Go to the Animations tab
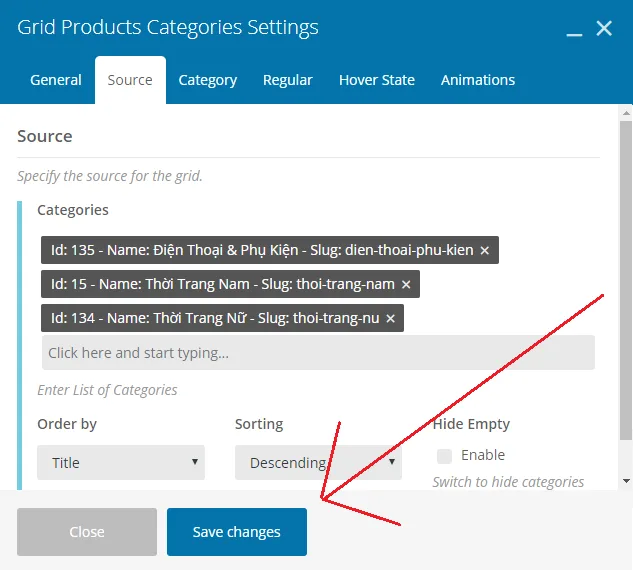The width and height of the screenshot is (633, 570). (478, 80)
